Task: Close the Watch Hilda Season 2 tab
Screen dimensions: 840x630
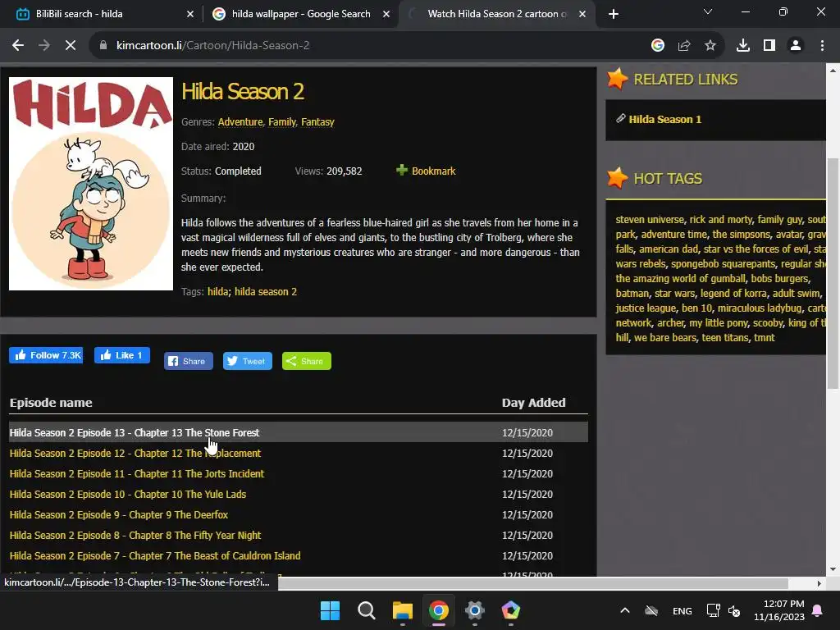Action: (582, 14)
